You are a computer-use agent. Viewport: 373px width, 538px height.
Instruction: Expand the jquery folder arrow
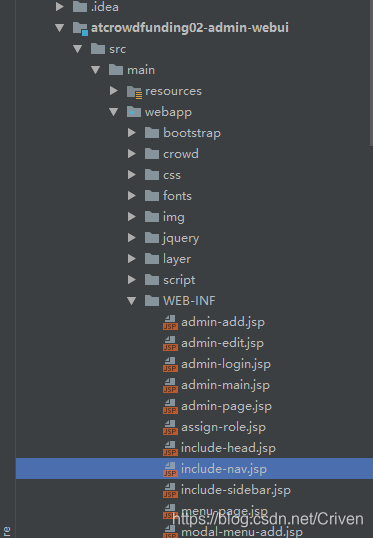[x=132, y=237]
